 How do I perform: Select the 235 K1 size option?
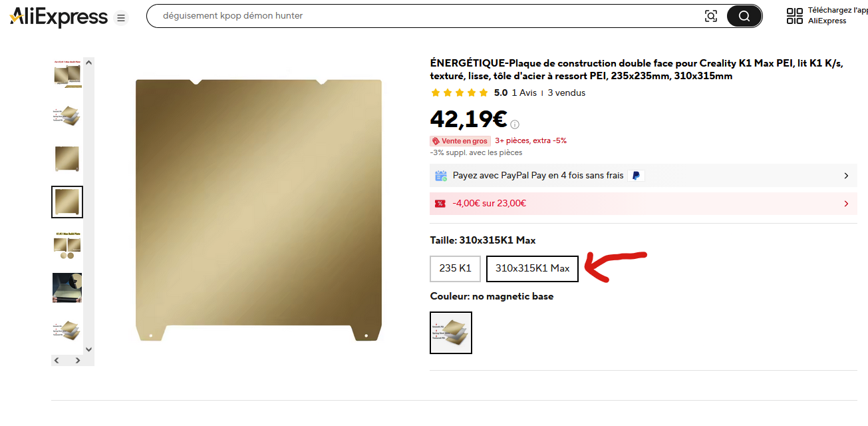click(455, 268)
